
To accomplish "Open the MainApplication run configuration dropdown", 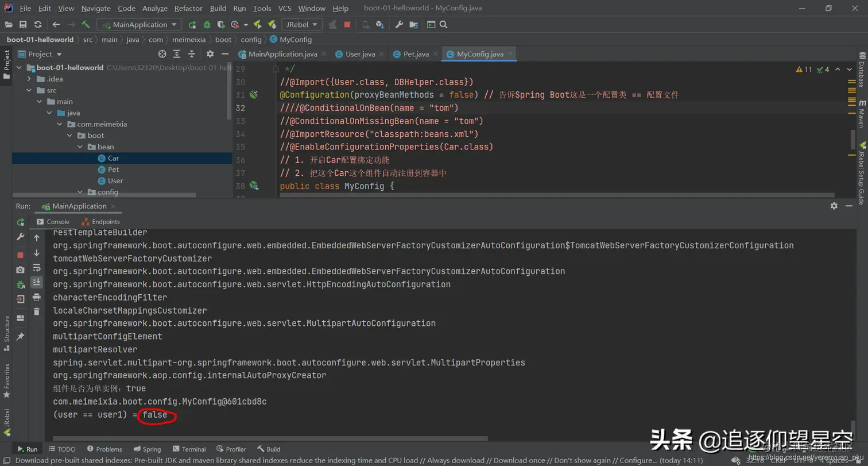I will pos(139,25).
